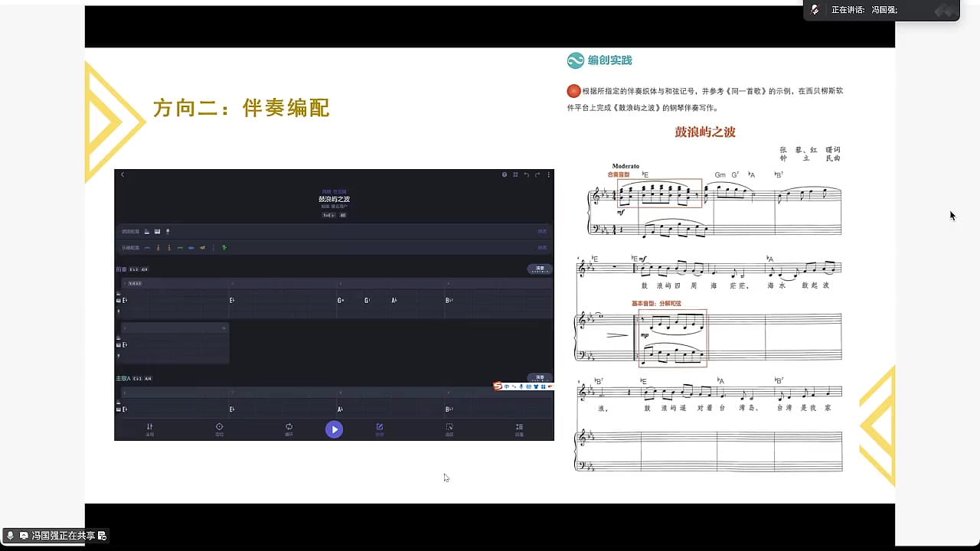Select the microphone icon in the sound configuration row

168,231
